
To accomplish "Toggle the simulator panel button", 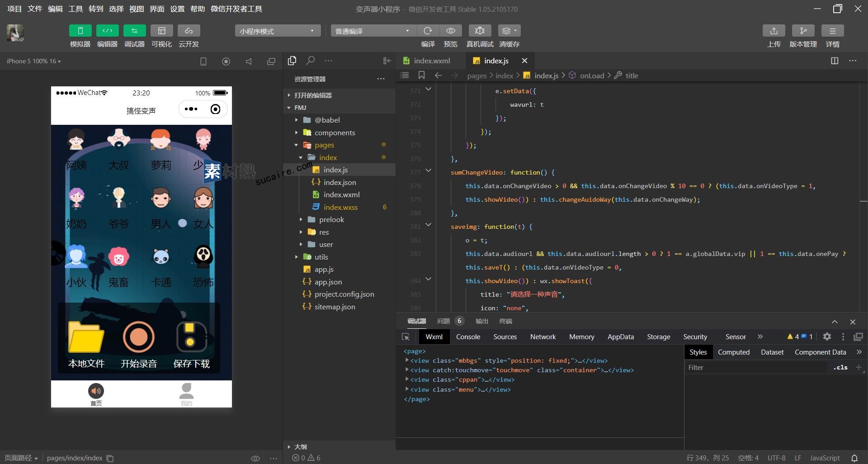I will pos(80,31).
